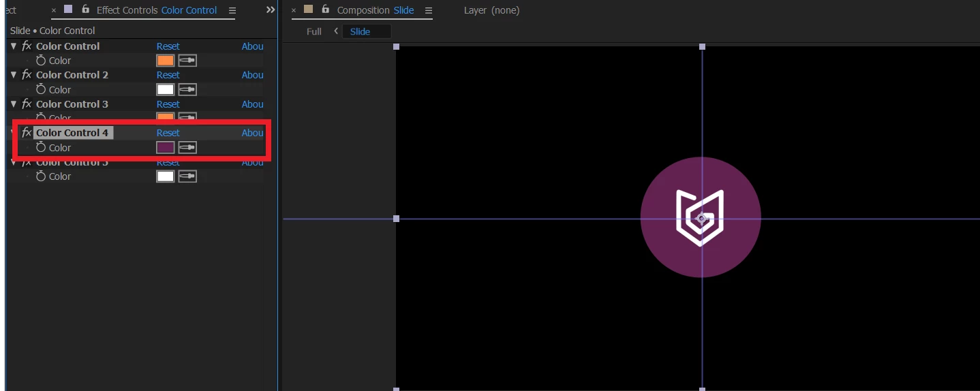This screenshot has height=391, width=980.
Task: Open the white swatch of Color Control 5
Action: 166,176
